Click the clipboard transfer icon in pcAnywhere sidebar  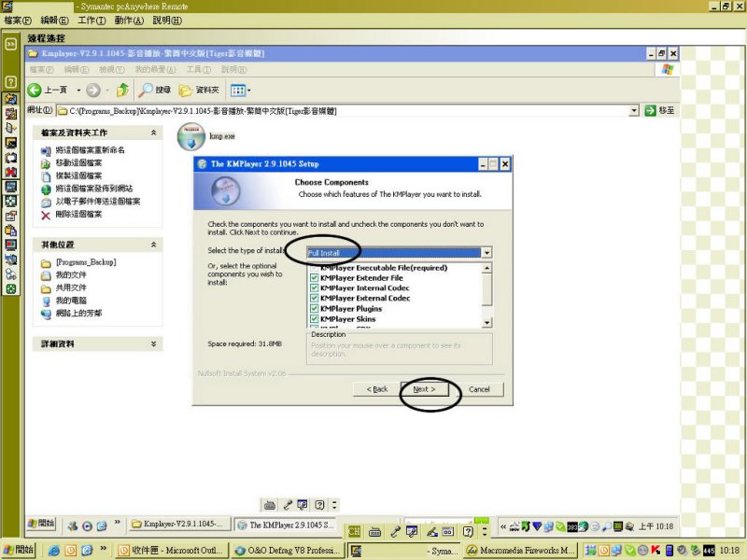coord(10,231)
